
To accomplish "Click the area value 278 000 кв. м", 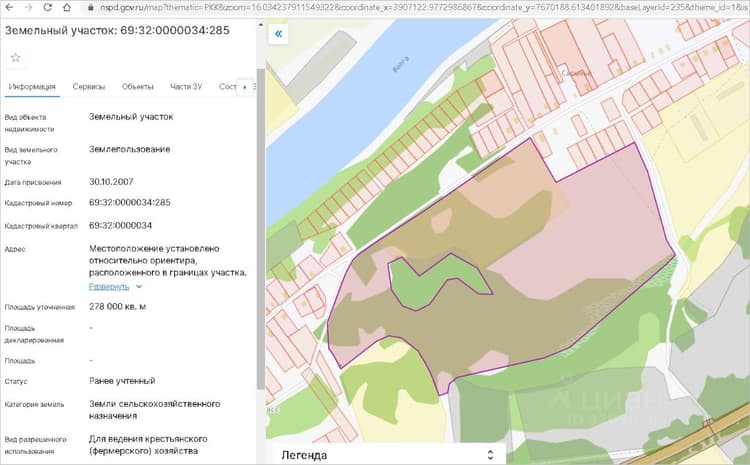I will 118,307.
